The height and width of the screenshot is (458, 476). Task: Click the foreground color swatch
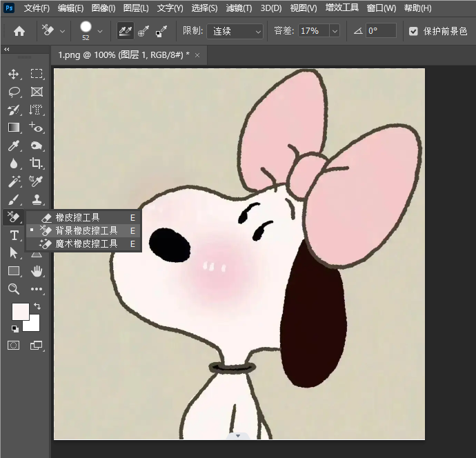point(20,311)
